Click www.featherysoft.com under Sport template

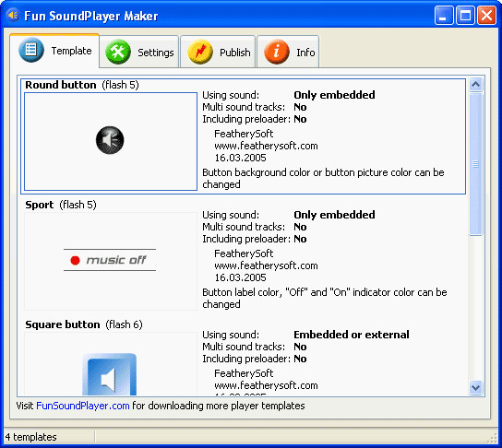(x=266, y=265)
